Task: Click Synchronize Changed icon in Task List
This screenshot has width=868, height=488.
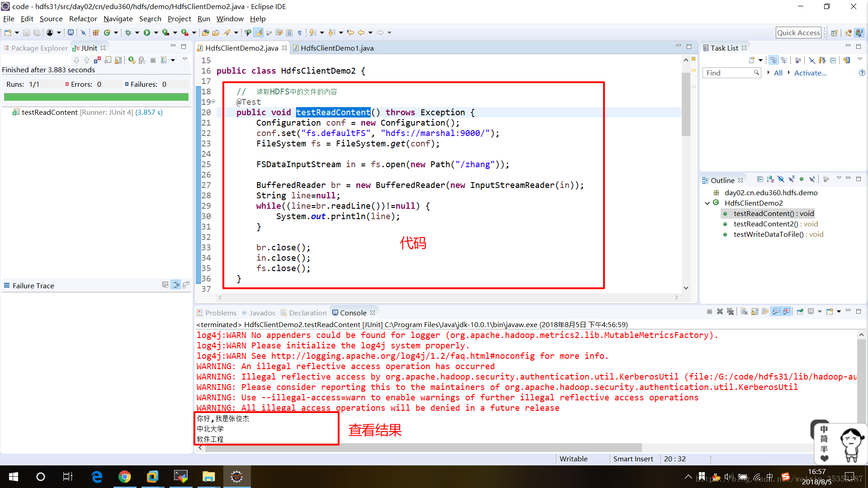Action: [847, 60]
